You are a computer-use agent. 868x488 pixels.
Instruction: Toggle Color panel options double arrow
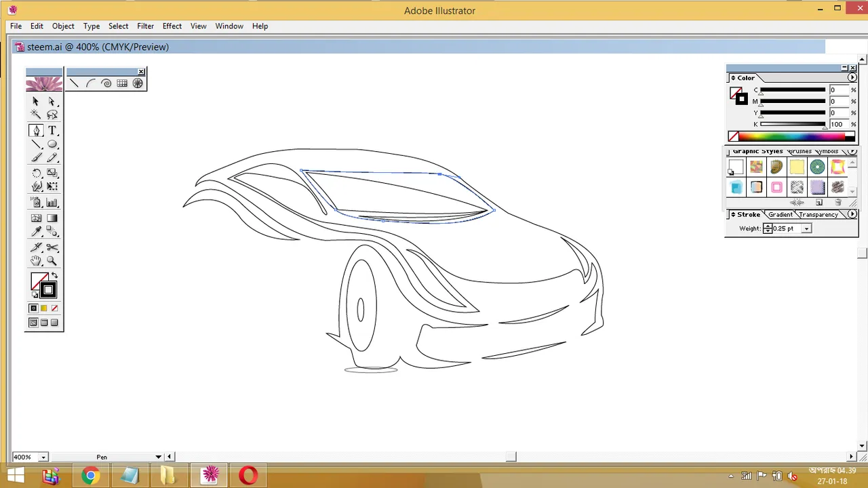click(x=733, y=78)
